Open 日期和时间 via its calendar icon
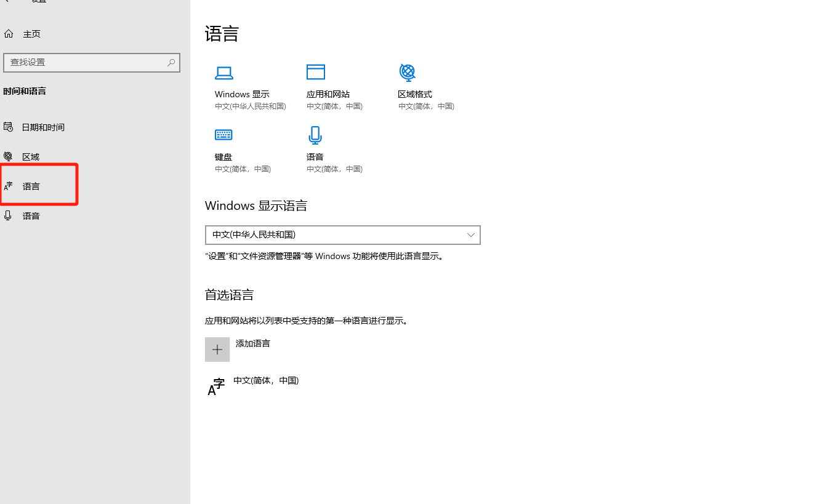Image resolution: width=833 pixels, height=504 pixels. click(8, 127)
